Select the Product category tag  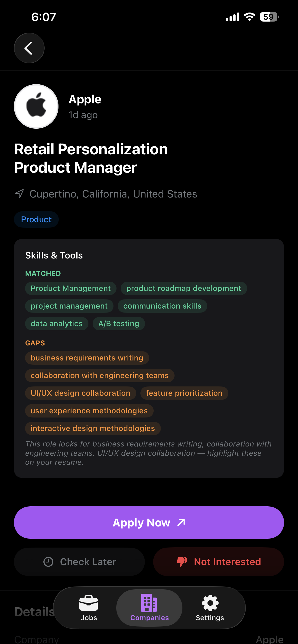coord(36,220)
